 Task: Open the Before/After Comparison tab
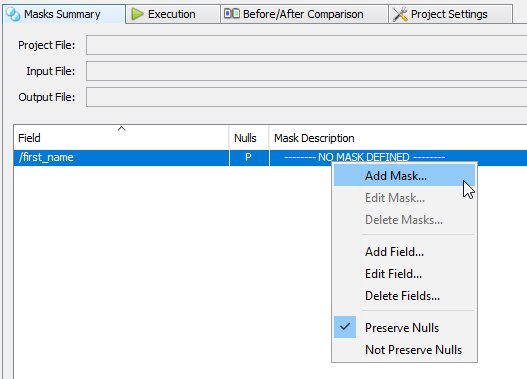[x=304, y=14]
